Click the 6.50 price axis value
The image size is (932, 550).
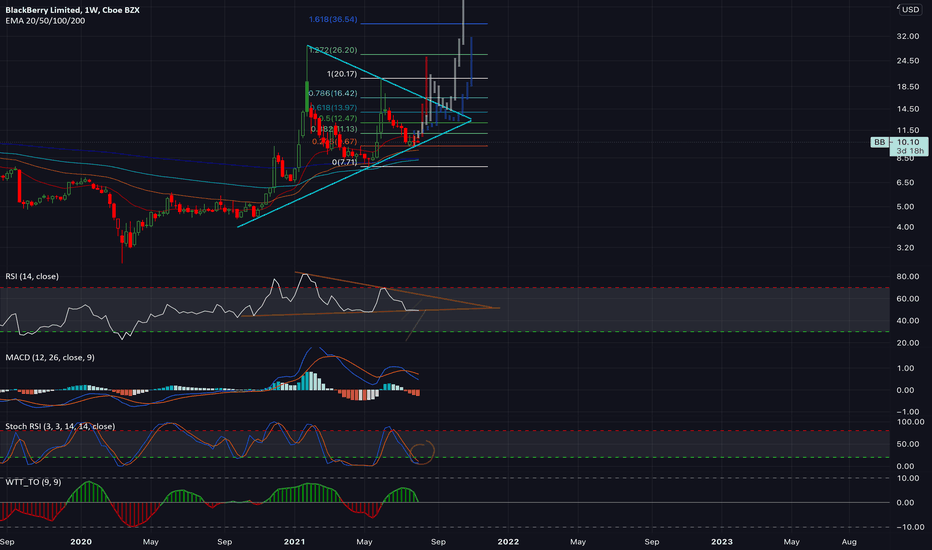(x=905, y=183)
